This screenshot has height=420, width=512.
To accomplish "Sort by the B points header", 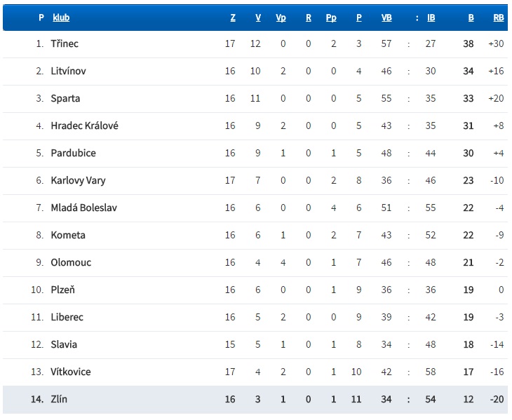I will tap(471, 18).
